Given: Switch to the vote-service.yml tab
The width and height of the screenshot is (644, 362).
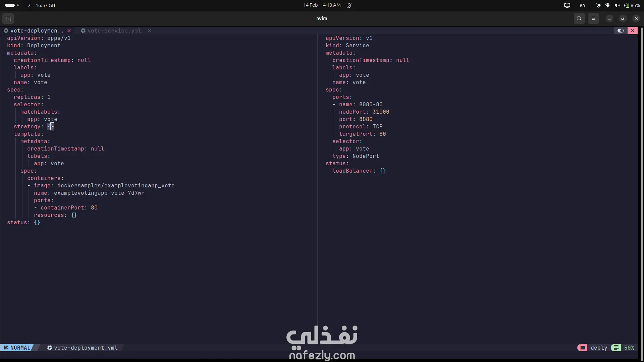Looking at the screenshot, I should coord(114,31).
